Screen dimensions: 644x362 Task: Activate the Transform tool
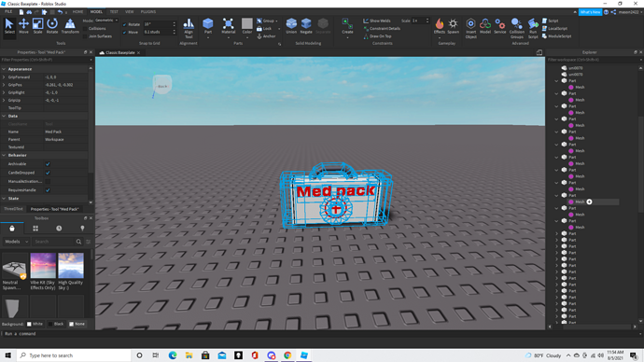(70, 26)
